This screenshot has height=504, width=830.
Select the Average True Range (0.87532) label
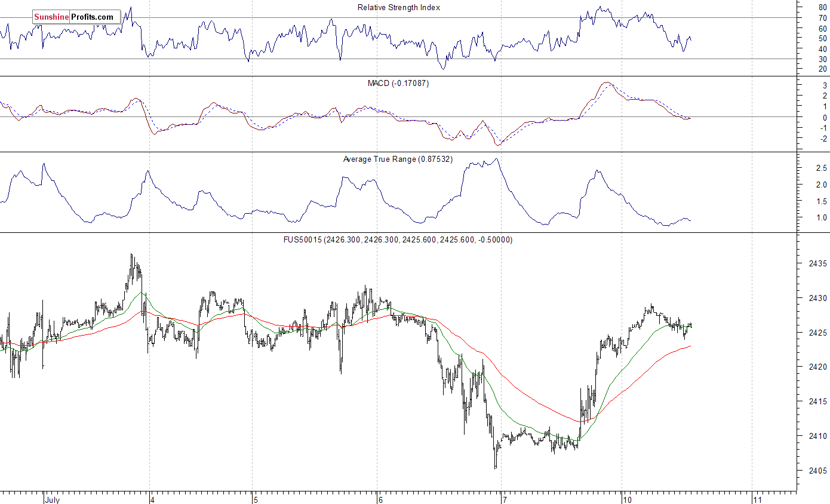398,159
